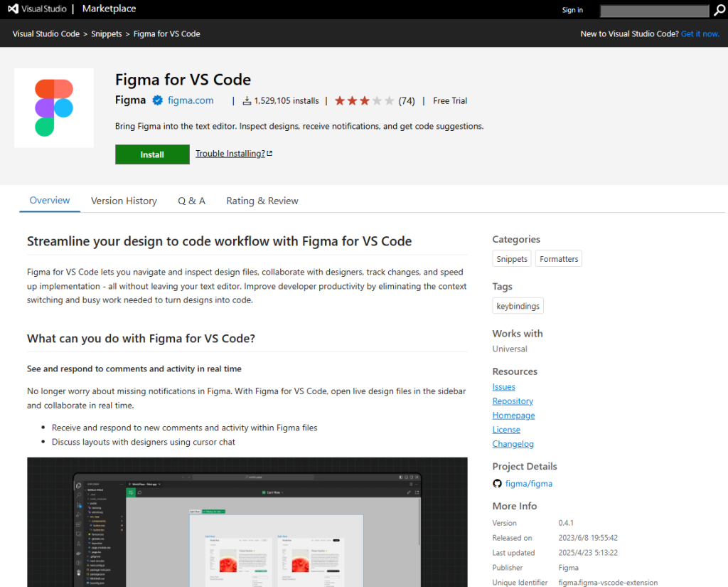This screenshot has height=587, width=728.
Task: Click the Released on date 2023/6/8
Action: (x=588, y=538)
